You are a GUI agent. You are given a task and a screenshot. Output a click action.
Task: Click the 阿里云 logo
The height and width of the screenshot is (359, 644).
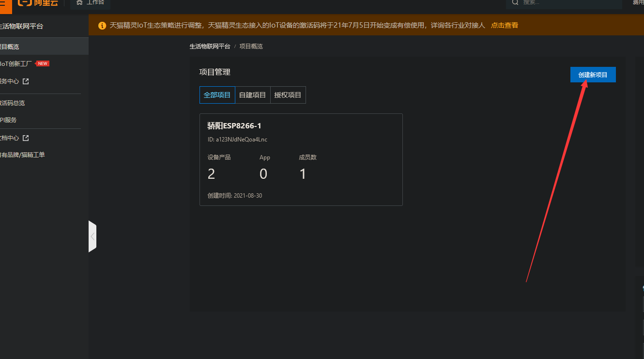pos(38,3)
